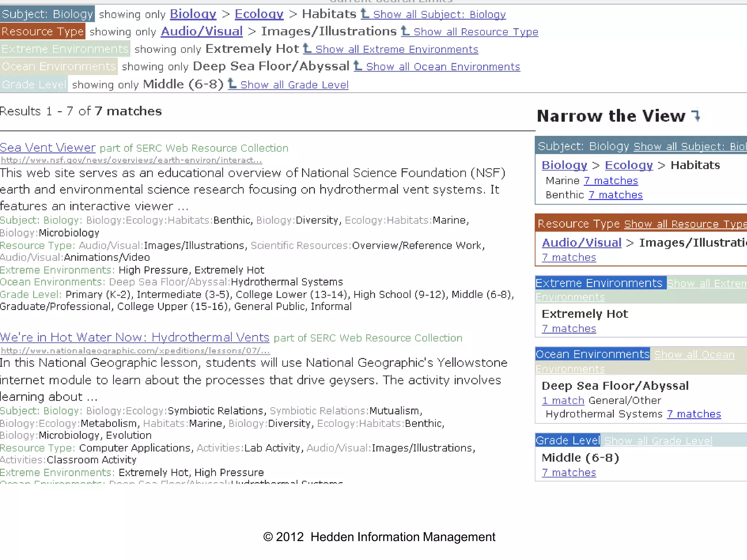
Task: Open the Audio/Visual link in the sidebar Resource Type box
Action: (x=582, y=243)
